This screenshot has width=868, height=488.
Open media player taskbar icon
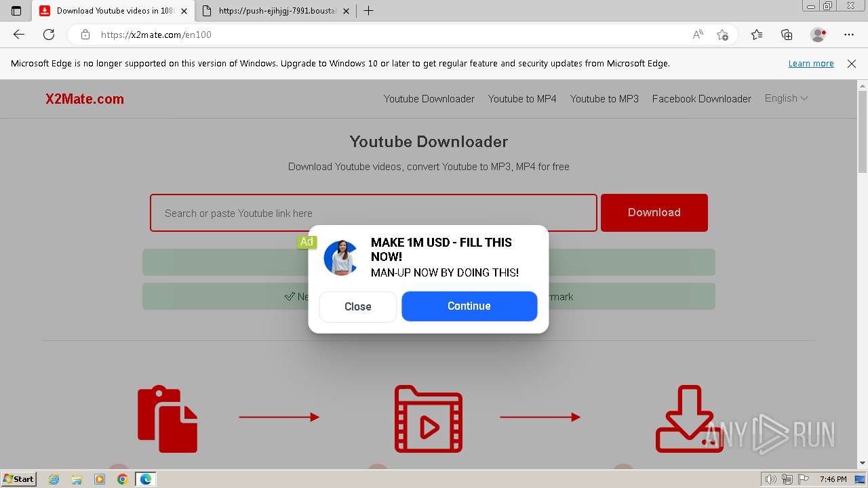point(100,479)
